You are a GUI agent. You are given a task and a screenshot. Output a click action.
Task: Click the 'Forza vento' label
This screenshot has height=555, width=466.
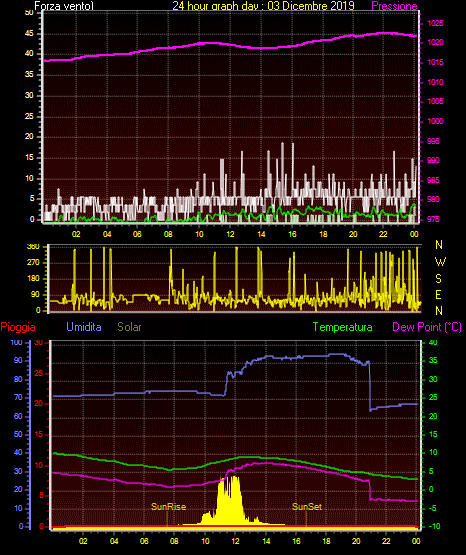pos(64,6)
